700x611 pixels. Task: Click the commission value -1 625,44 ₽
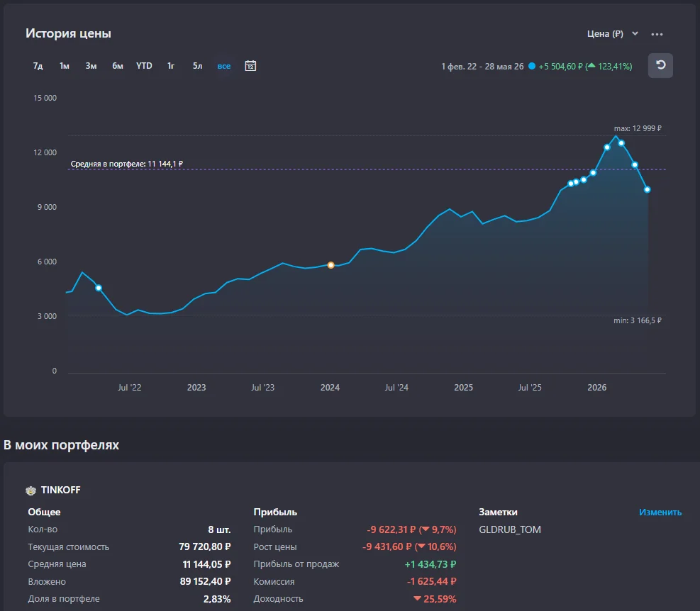(432, 581)
